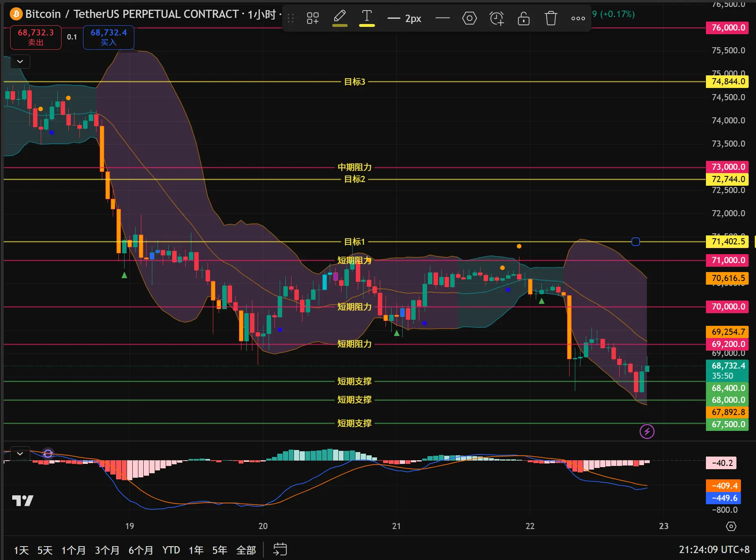The height and width of the screenshot is (560, 756).
Task: Open drawing settings hexagon icon
Action: [x=469, y=18]
